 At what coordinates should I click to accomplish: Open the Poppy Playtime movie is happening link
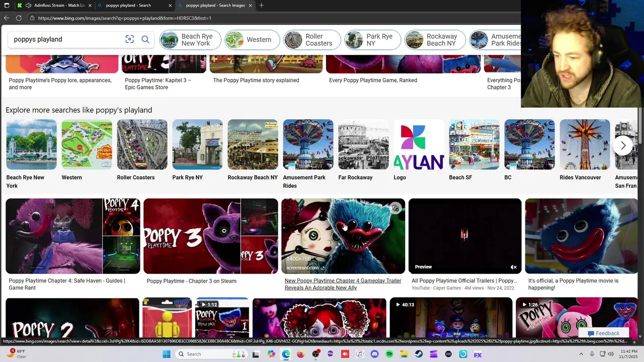(x=574, y=284)
